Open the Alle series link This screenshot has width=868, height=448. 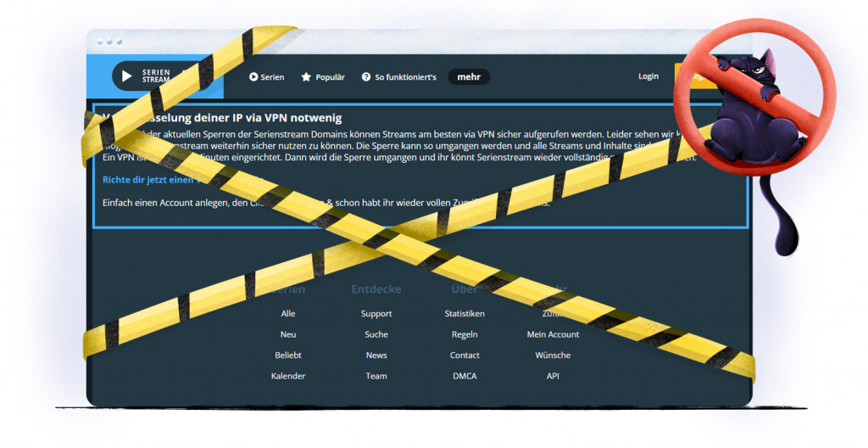click(288, 313)
